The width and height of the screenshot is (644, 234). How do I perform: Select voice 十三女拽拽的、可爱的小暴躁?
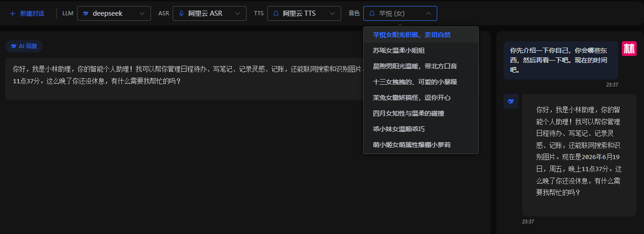click(x=421, y=82)
